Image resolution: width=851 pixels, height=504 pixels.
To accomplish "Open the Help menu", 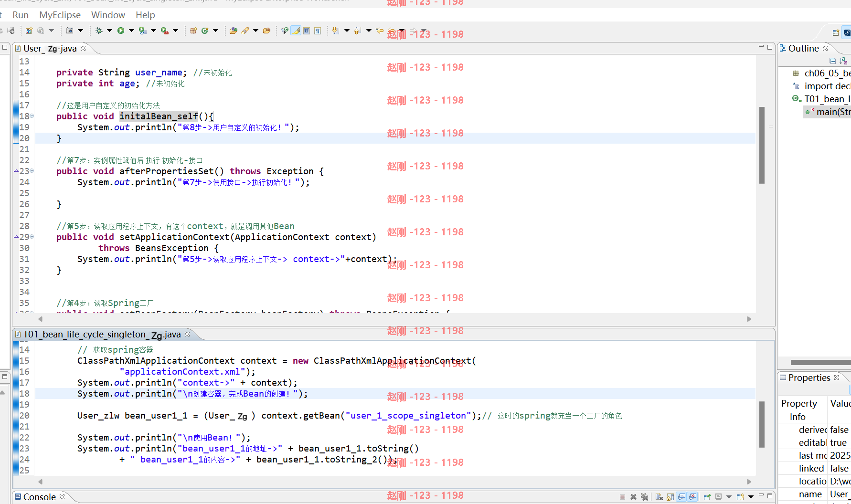I will [145, 15].
